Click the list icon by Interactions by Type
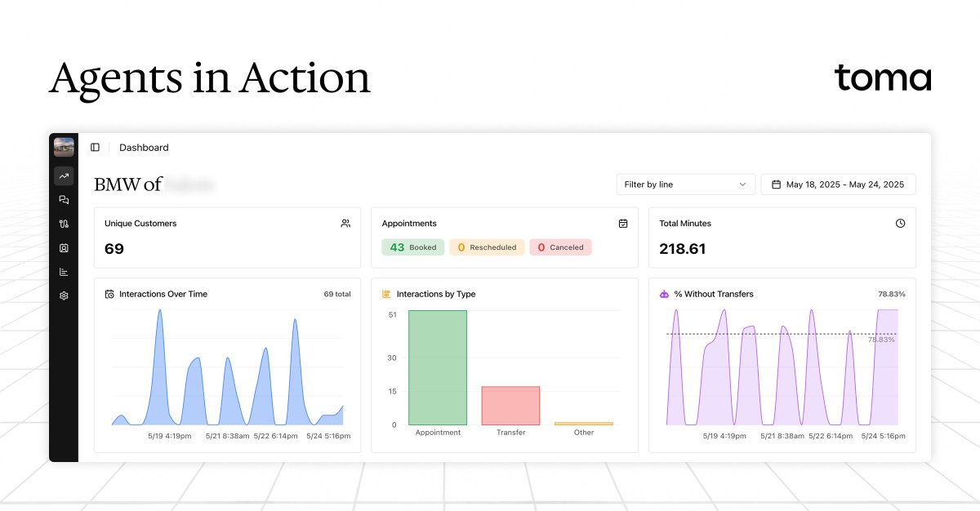The width and height of the screenshot is (980, 511). [x=386, y=294]
